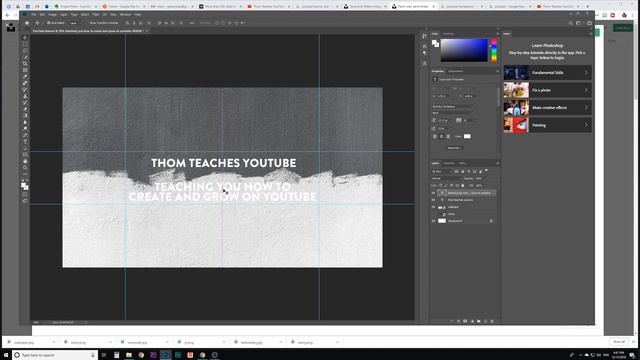
Task: Switch to the Swatches tab
Action: click(x=448, y=34)
